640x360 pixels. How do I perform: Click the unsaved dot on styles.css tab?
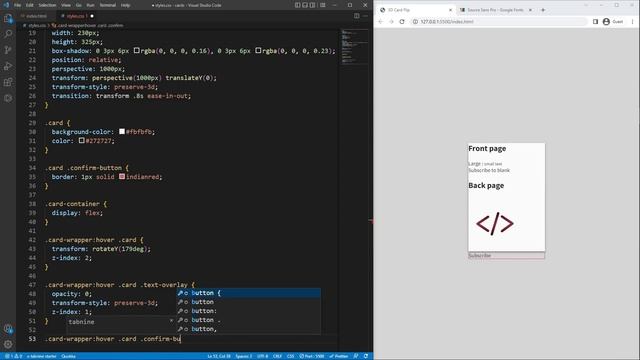click(x=92, y=16)
